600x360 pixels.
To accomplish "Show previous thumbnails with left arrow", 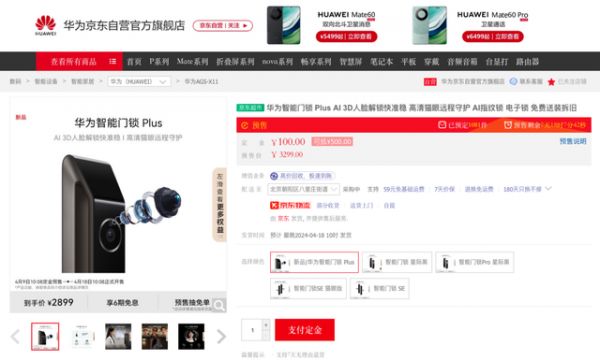I will click(15, 337).
